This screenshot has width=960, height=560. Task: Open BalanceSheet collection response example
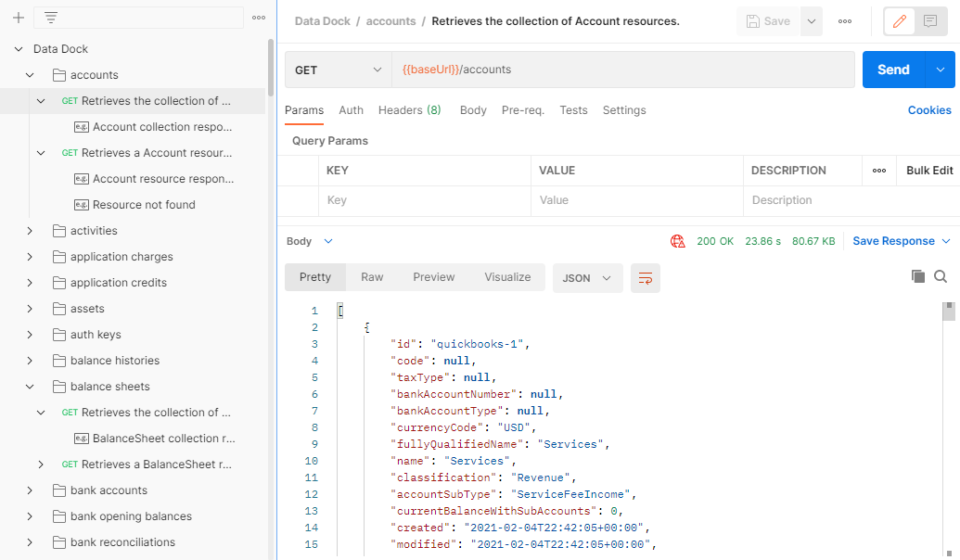(x=154, y=439)
